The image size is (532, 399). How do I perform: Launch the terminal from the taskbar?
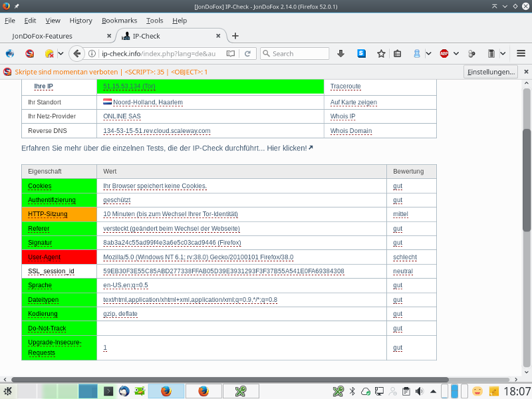[108, 391]
